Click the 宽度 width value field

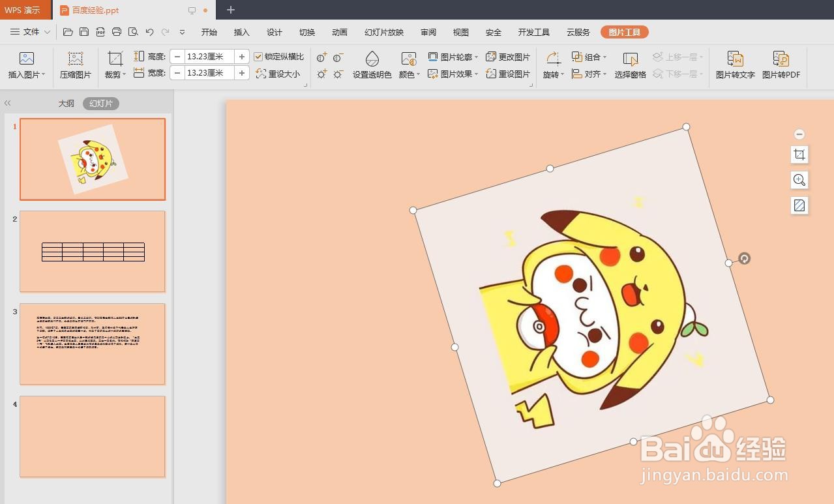210,73
